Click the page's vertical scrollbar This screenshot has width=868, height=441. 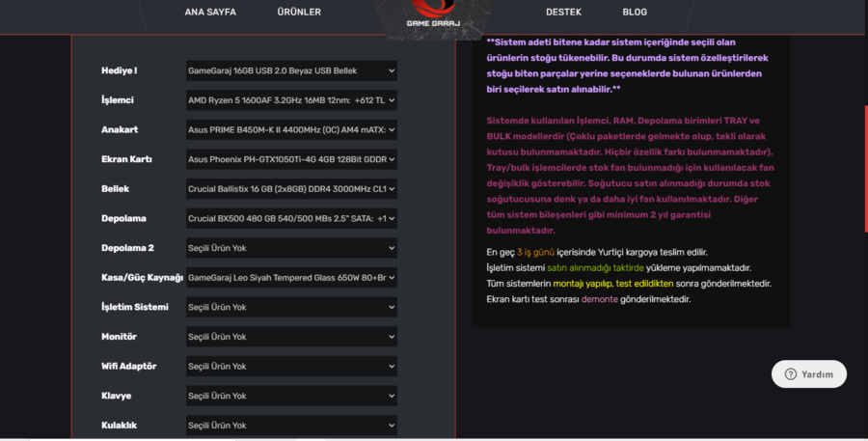coord(866,169)
